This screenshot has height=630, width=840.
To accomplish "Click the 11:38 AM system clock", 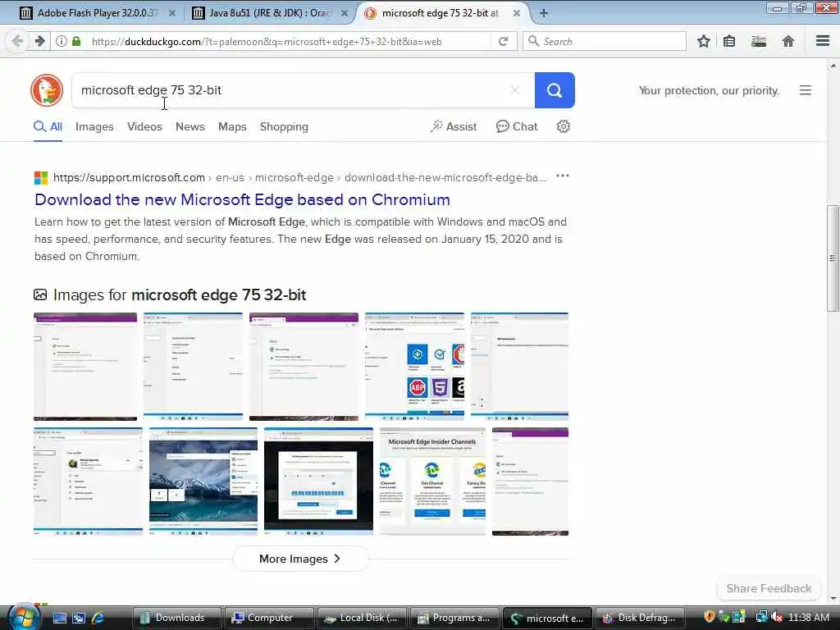I will point(808,617).
